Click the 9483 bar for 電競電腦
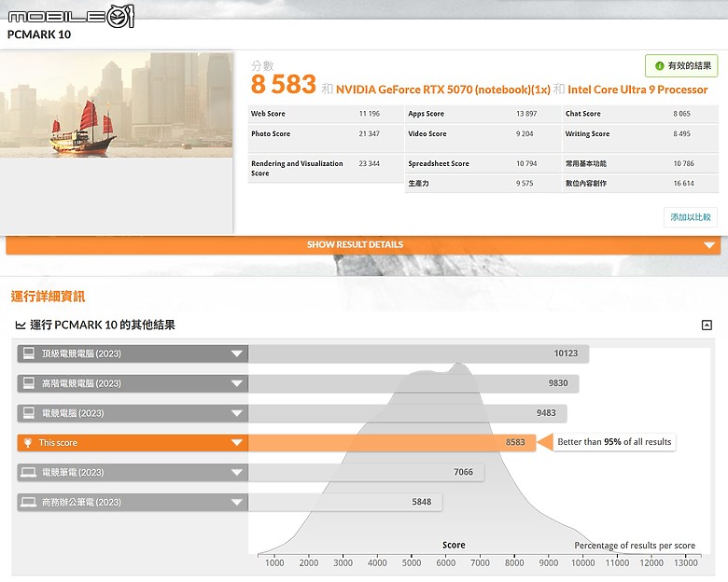Viewport: 728px width, 582px height. [408, 413]
